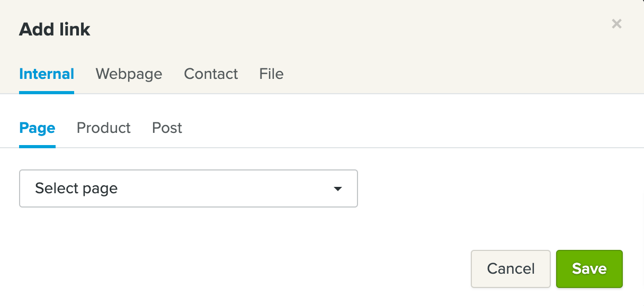
Task: Switch to the Product sub-tab
Action: [104, 128]
